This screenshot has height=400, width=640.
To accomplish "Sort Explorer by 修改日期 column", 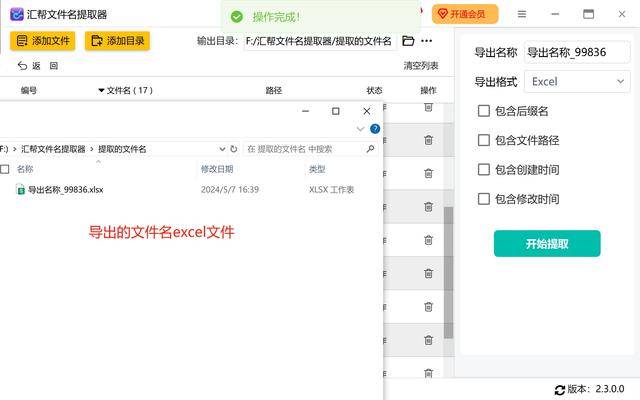I will 217,169.
